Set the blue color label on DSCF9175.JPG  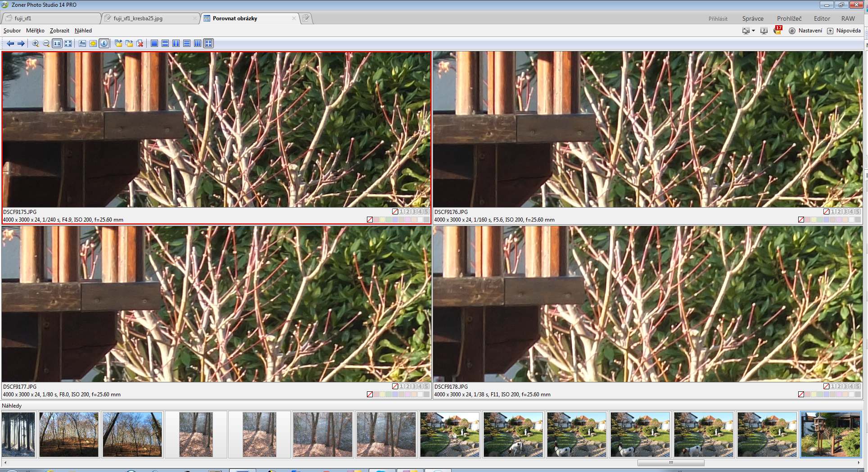pos(395,220)
